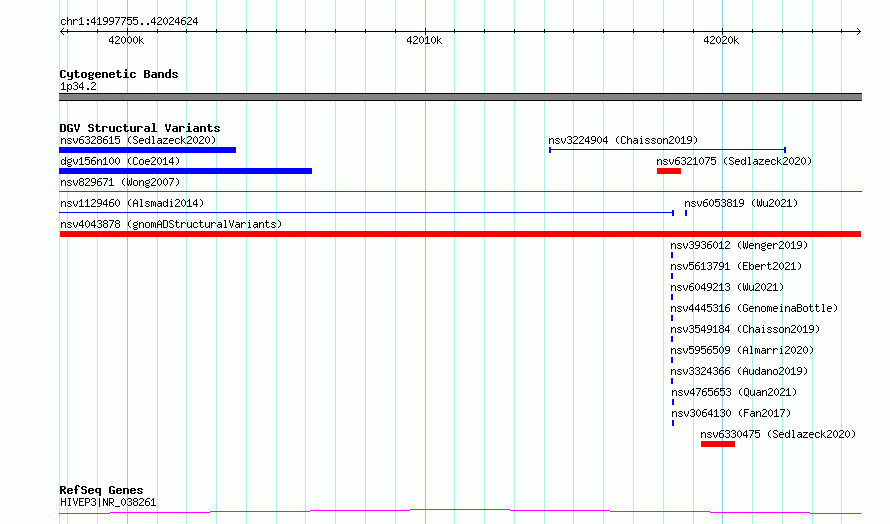890x524 pixels.
Task: Click the Cytogenetic Bands track title
Action: pos(119,74)
